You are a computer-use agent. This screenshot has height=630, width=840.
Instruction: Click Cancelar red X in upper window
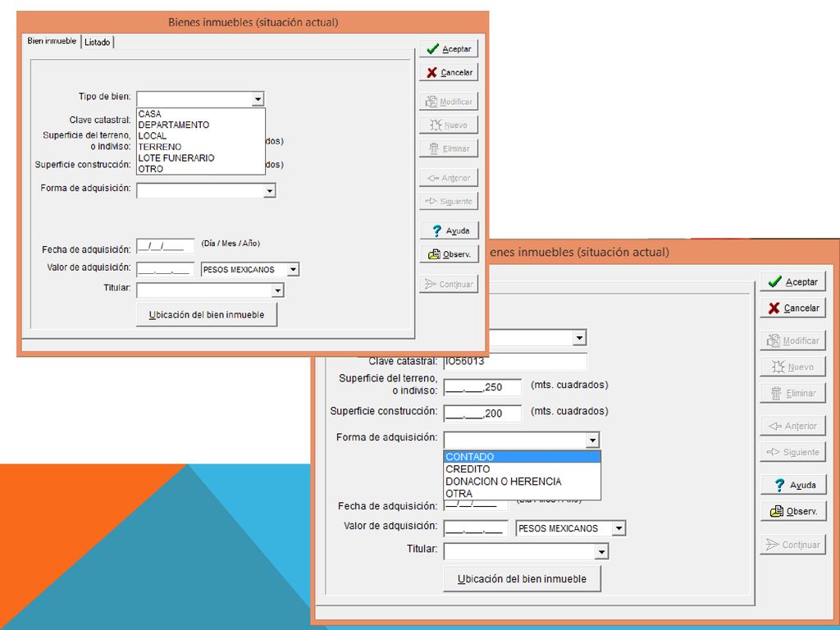(449, 72)
